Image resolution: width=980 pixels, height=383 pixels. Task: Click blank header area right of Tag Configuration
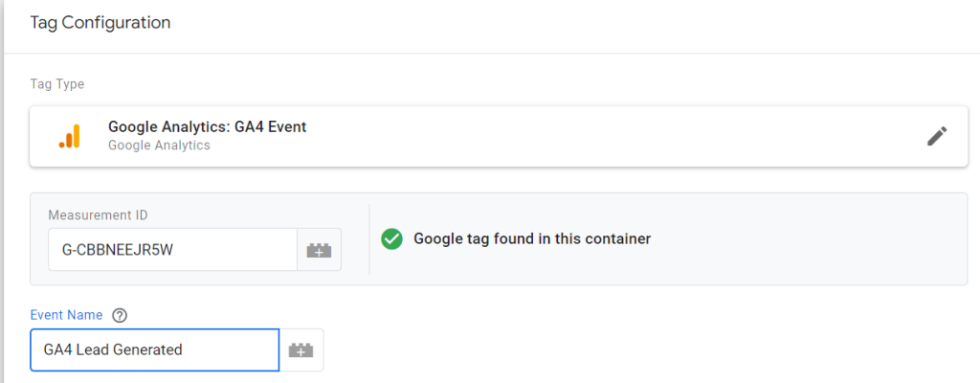coord(574,22)
